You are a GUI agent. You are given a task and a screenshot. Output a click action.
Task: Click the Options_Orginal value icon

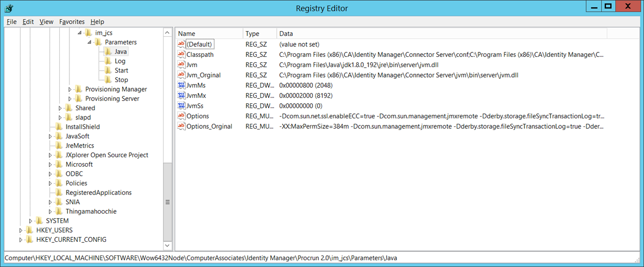pos(182,126)
